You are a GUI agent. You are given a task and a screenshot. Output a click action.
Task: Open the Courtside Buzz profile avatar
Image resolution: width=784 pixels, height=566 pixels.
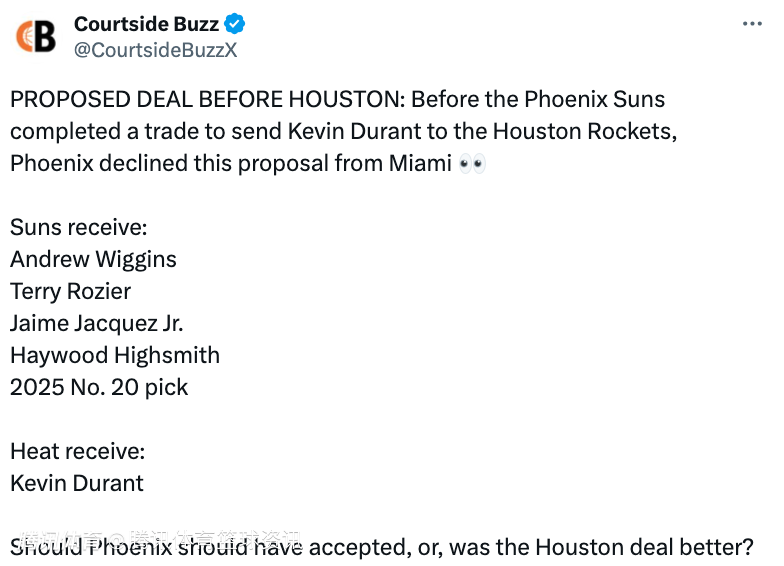point(36,36)
